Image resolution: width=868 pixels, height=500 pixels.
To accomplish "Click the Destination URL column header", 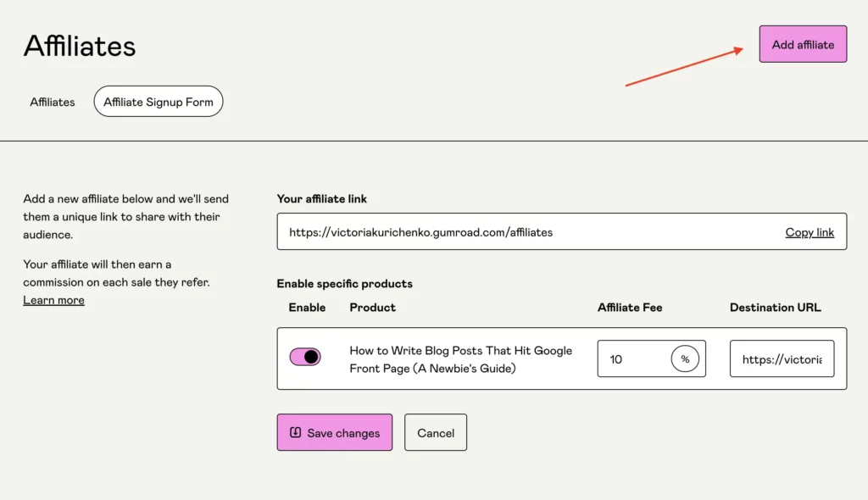I will click(775, 308).
